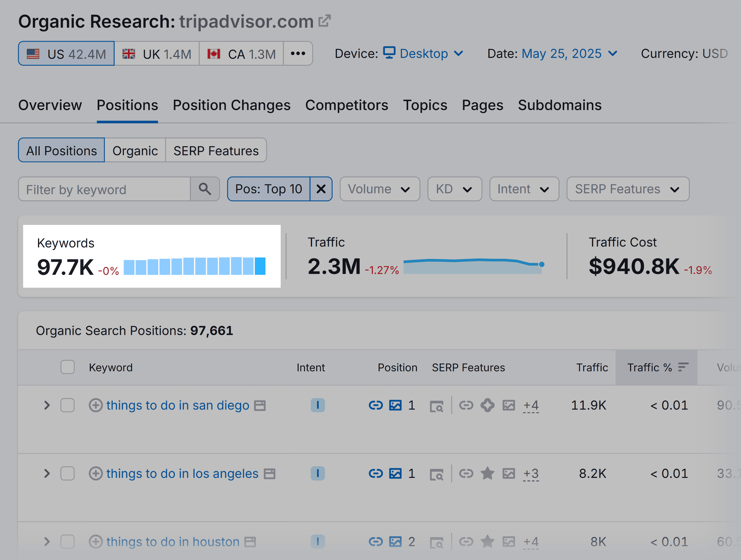This screenshot has width=741, height=560.
Task: Open the Volume filter dropdown
Action: (x=380, y=189)
